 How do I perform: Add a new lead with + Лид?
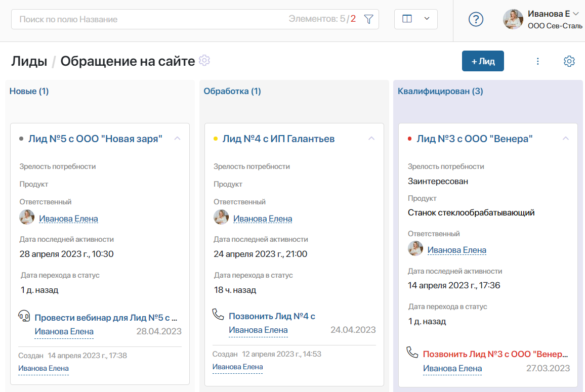tap(483, 61)
